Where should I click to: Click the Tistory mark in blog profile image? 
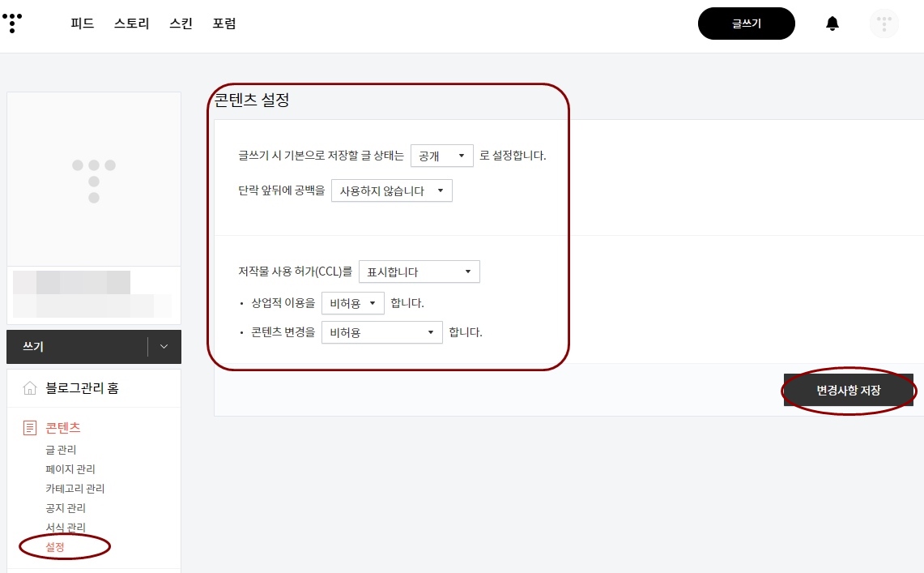(x=94, y=178)
